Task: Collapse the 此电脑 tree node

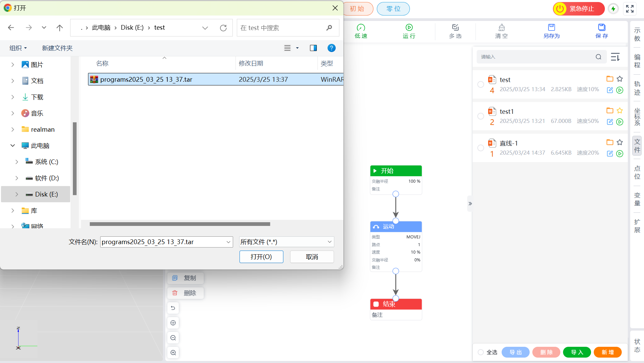Action: 13,146
